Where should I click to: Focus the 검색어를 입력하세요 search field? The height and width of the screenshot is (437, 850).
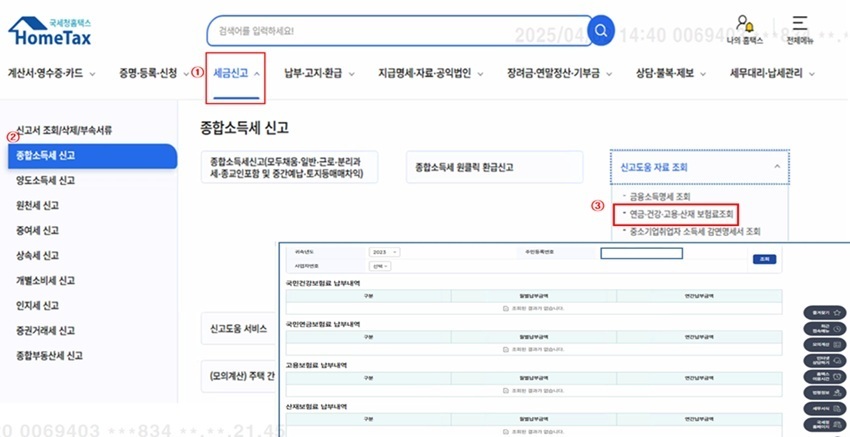click(398, 31)
